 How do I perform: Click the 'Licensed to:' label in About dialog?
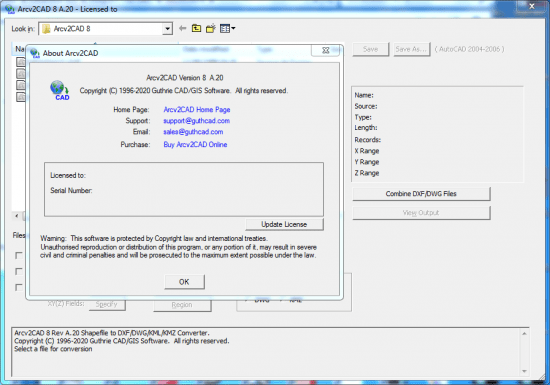click(68, 175)
